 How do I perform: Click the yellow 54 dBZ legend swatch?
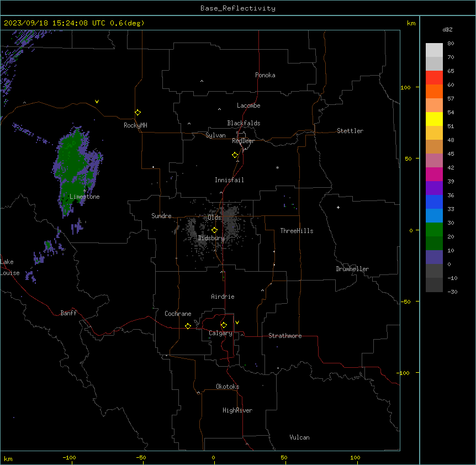click(434, 119)
